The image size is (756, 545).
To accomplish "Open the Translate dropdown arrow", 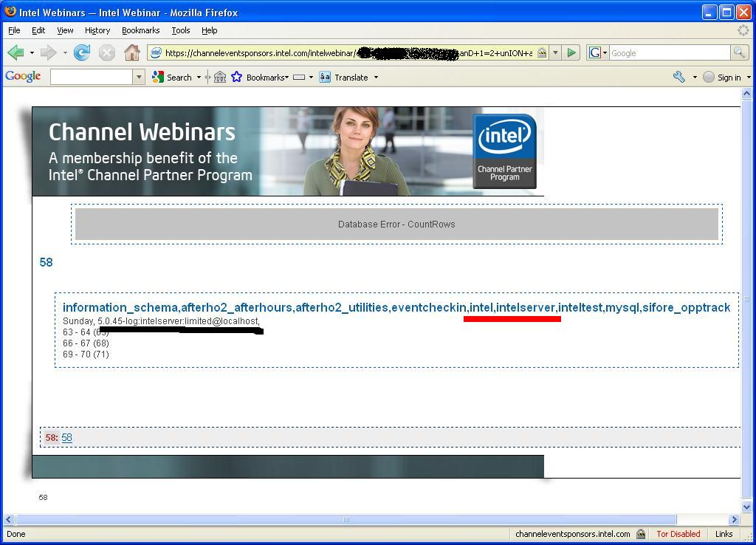I will pos(376,77).
